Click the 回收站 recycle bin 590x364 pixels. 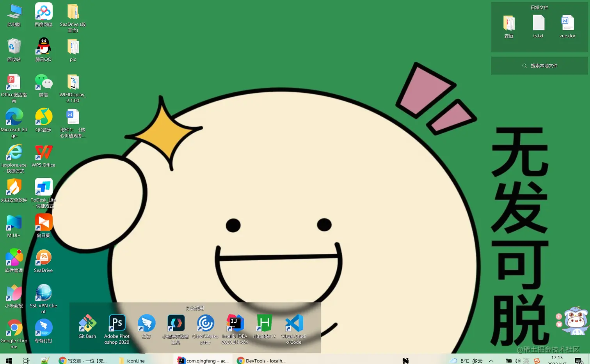tap(14, 47)
